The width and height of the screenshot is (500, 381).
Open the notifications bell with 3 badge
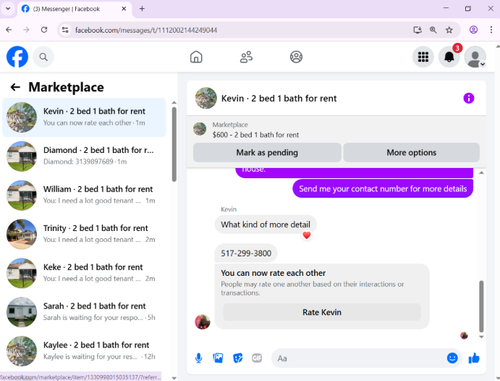tap(449, 57)
